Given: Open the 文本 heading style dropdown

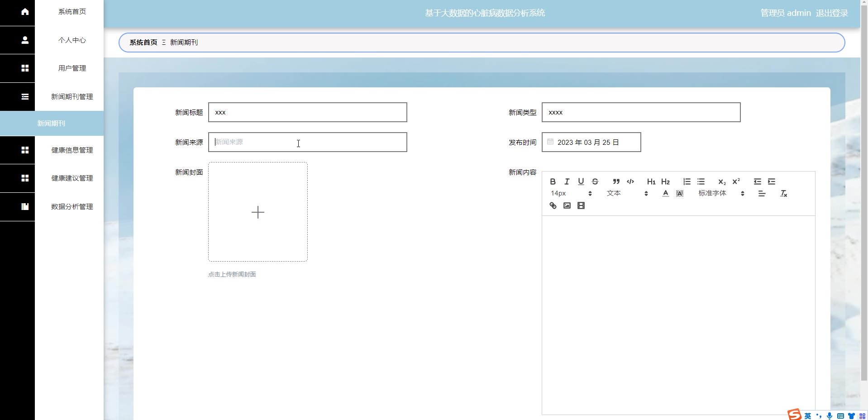Looking at the screenshot, I should click(627, 194).
